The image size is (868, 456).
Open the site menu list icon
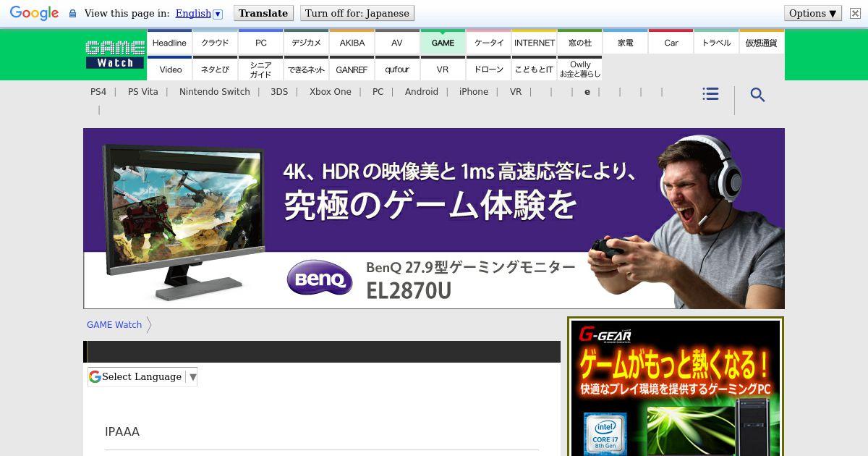pyautogui.click(x=710, y=94)
